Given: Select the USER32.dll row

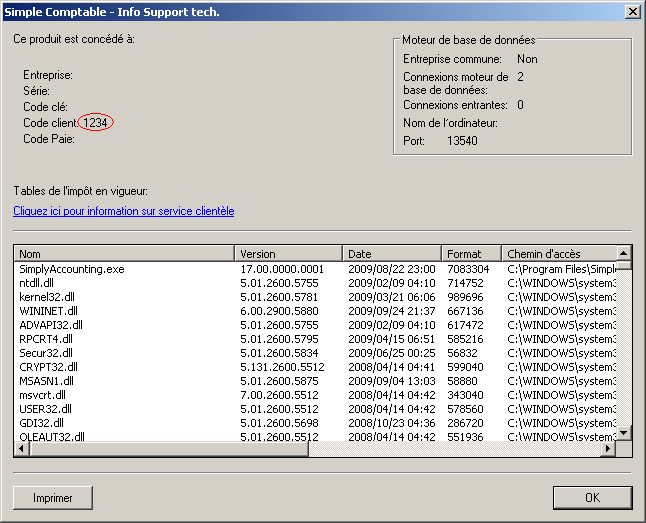Looking at the screenshot, I should 315,409.
